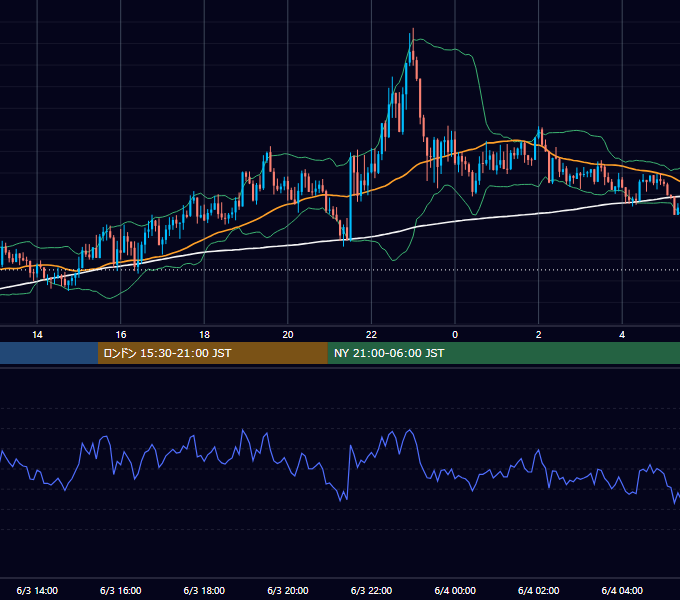Click the 6/3 22:00 date label
The image size is (680, 600).
point(371,590)
